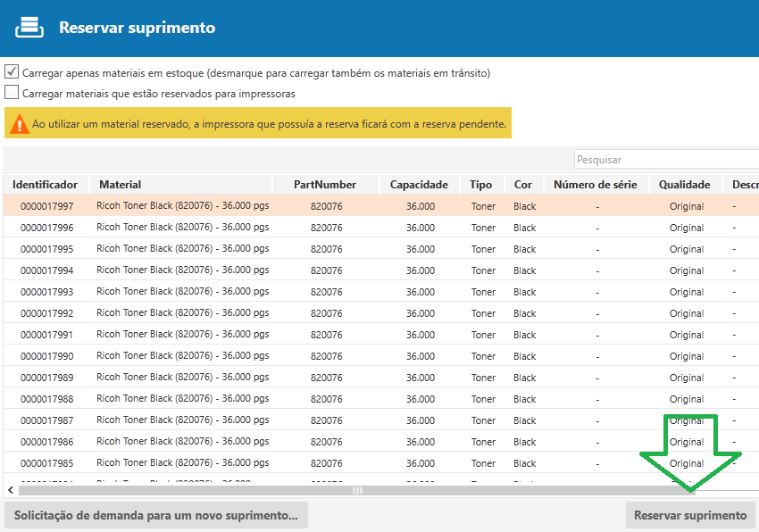Sort by Número de série column

click(596, 185)
